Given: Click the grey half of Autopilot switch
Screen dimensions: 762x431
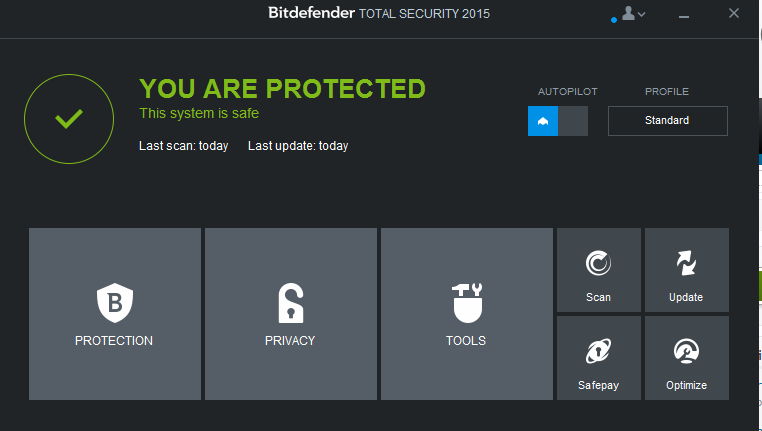Looking at the screenshot, I should coord(573,121).
